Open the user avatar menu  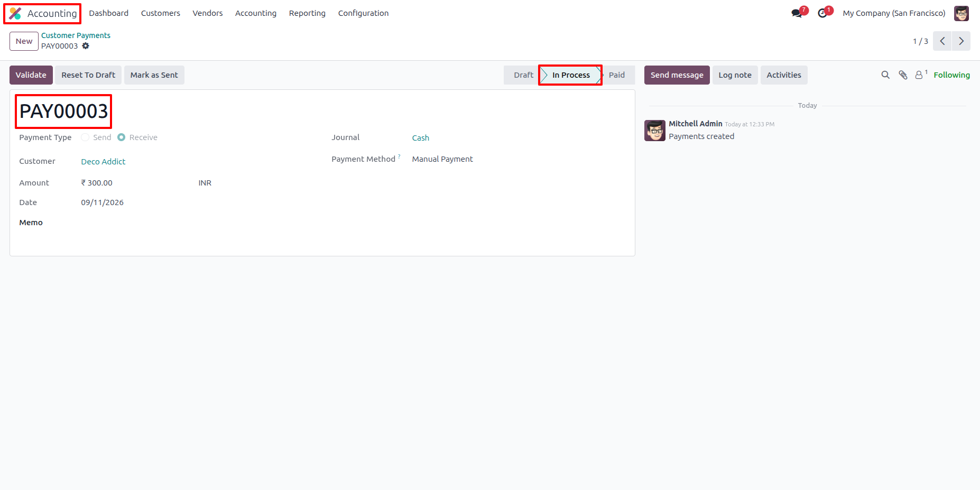click(x=961, y=13)
